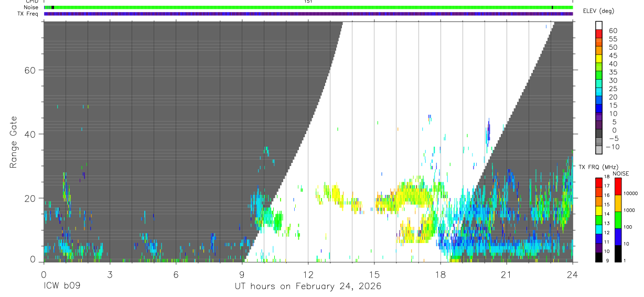
Task: Click the '18' tick on the UT hours axis
Action: click(440, 274)
